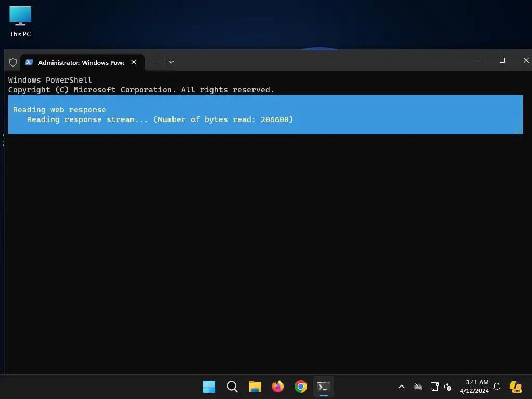Expand the new tab profile dropdown
The width and height of the screenshot is (532, 399).
coord(171,62)
